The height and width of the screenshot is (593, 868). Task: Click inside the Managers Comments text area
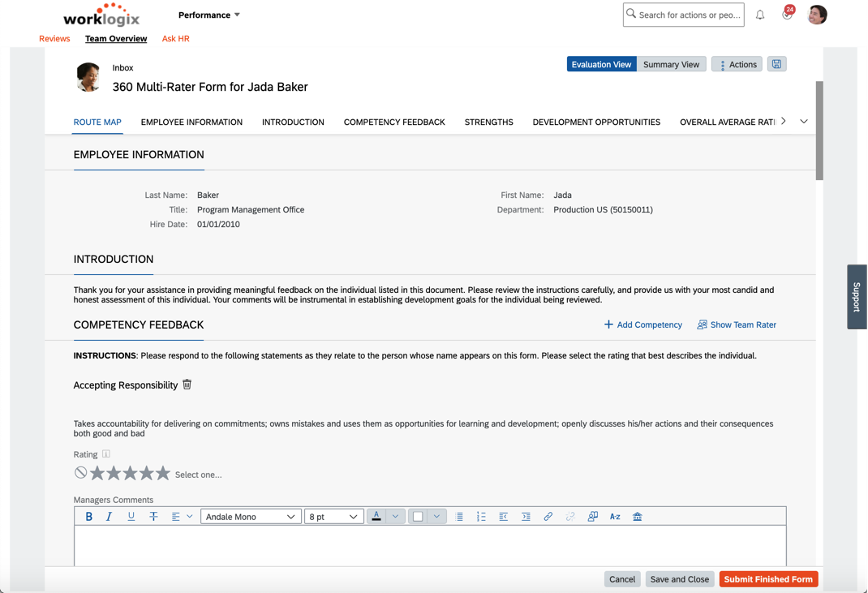coord(430,545)
